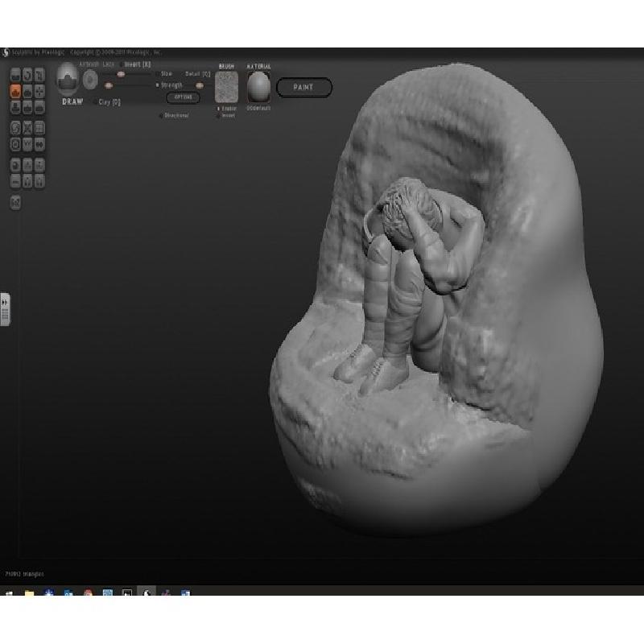This screenshot has height=644, width=644.
Task: Collapse the side panel with arrow tab
Action: tap(5, 309)
